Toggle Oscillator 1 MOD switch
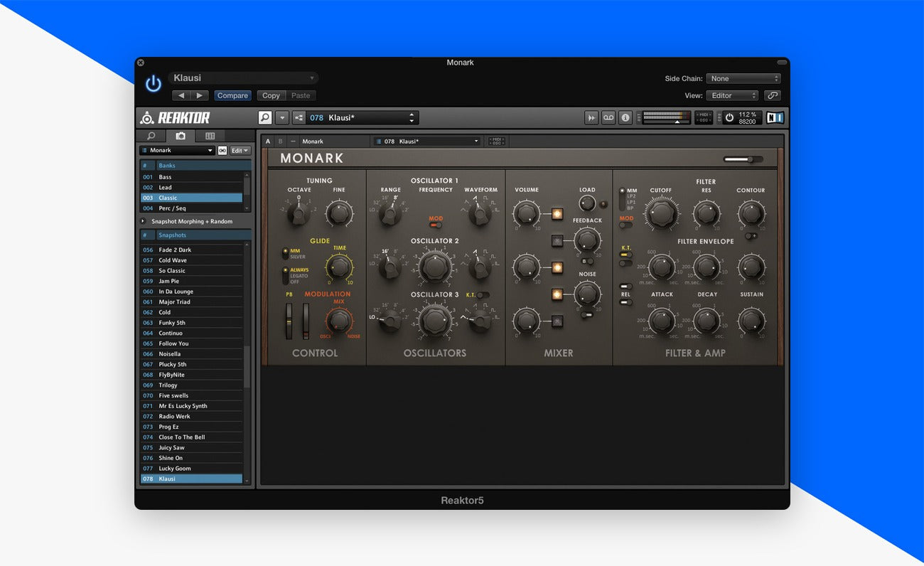 (434, 225)
